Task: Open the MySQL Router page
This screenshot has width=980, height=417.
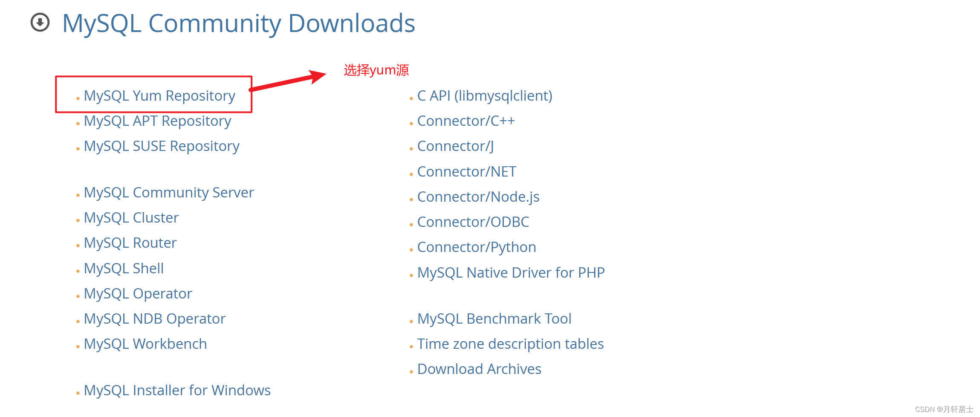Action: [x=130, y=243]
